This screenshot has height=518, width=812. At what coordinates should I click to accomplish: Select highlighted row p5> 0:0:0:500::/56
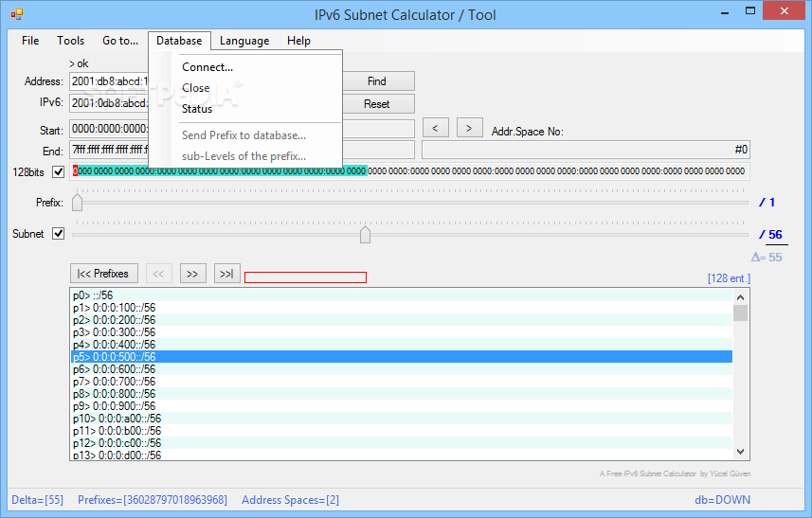click(x=402, y=357)
